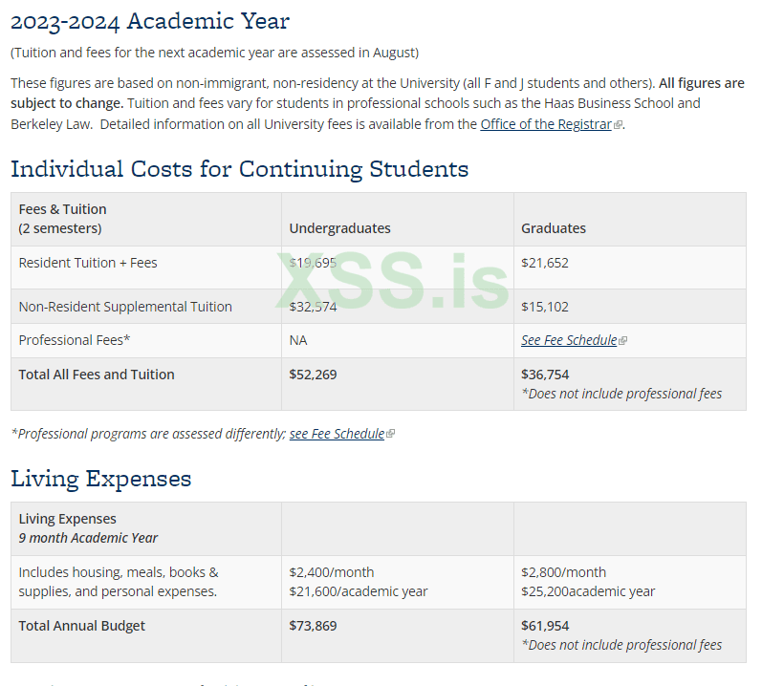Click the Graduates column header
The height and width of the screenshot is (686, 784).
tap(554, 228)
